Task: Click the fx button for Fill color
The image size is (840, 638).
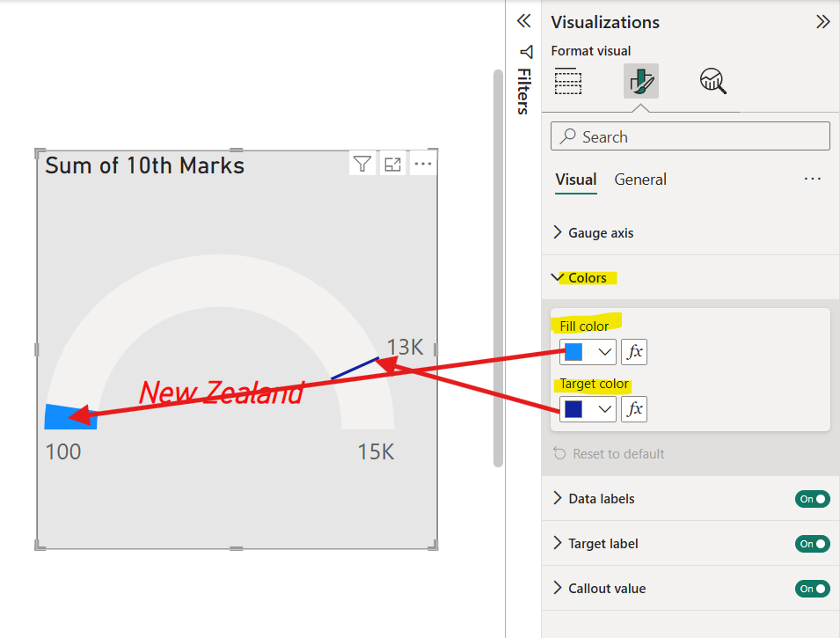Action: (x=633, y=352)
